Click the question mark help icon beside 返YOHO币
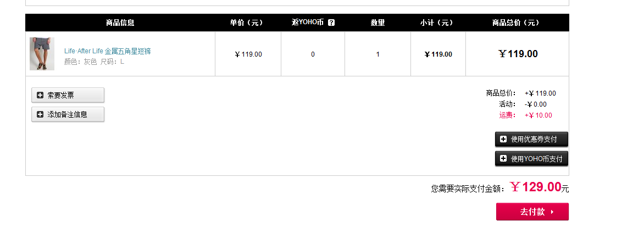The height and width of the screenshot is (227, 644). point(331,23)
